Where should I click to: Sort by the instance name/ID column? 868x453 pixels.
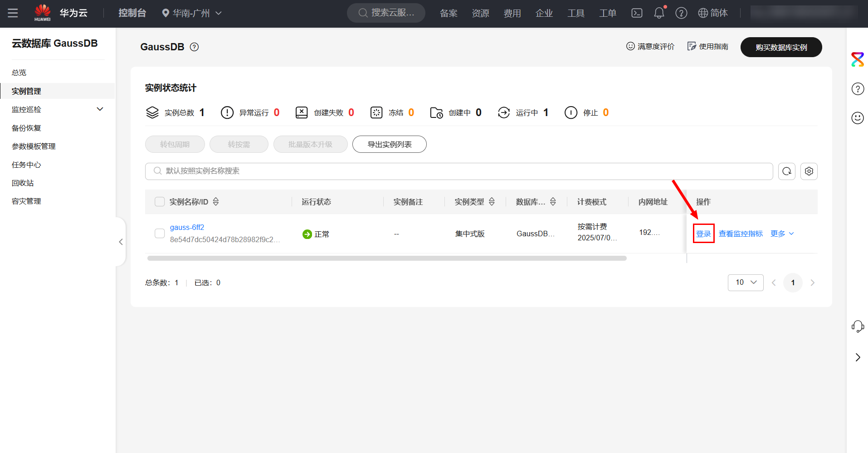pyautogui.click(x=216, y=202)
